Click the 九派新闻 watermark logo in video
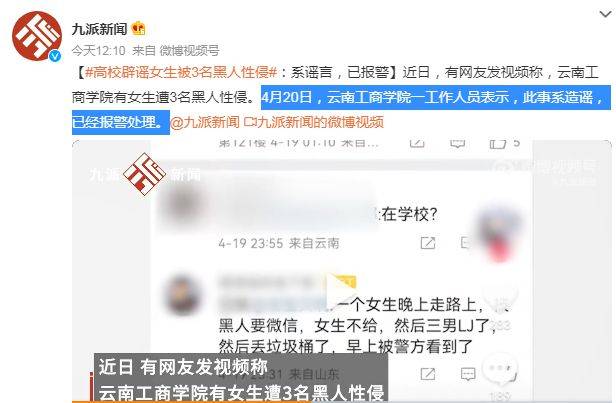 point(145,174)
